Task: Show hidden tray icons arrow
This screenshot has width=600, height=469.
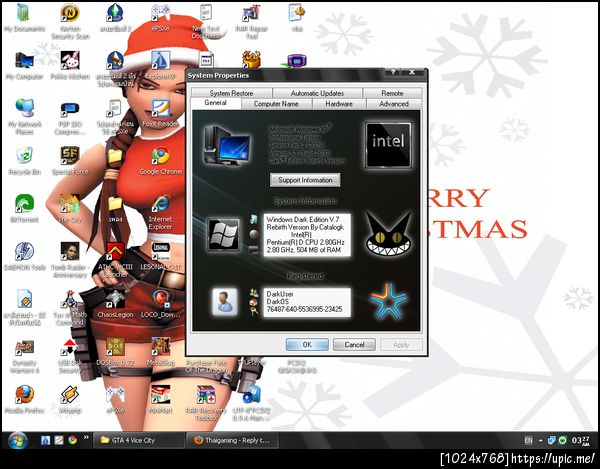Action: point(540,441)
